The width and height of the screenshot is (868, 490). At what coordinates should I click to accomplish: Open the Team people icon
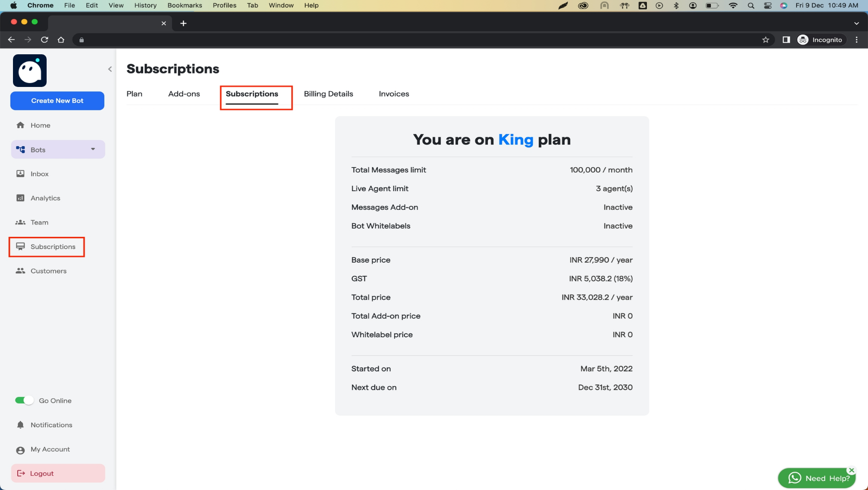(x=20, y=222)
